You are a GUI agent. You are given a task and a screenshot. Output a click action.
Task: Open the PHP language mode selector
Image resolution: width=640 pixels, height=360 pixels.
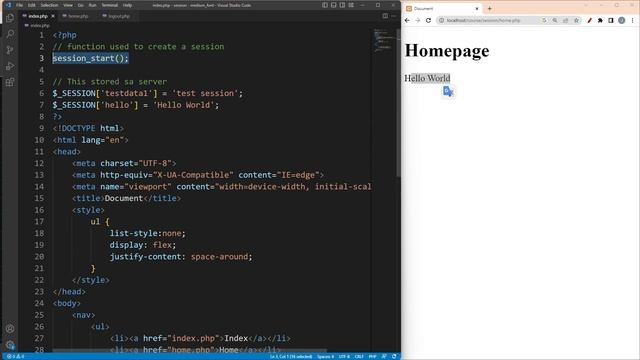[x=372, y=356]
